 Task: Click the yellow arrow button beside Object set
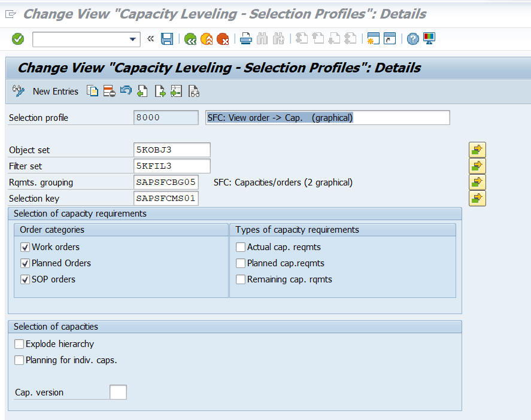tap(477, 150)
